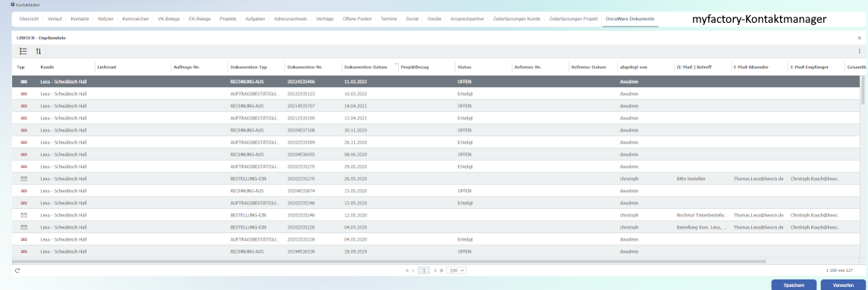Refresh the result list with reload icon
The image size is (868, 290).
(x=17, y=270)
